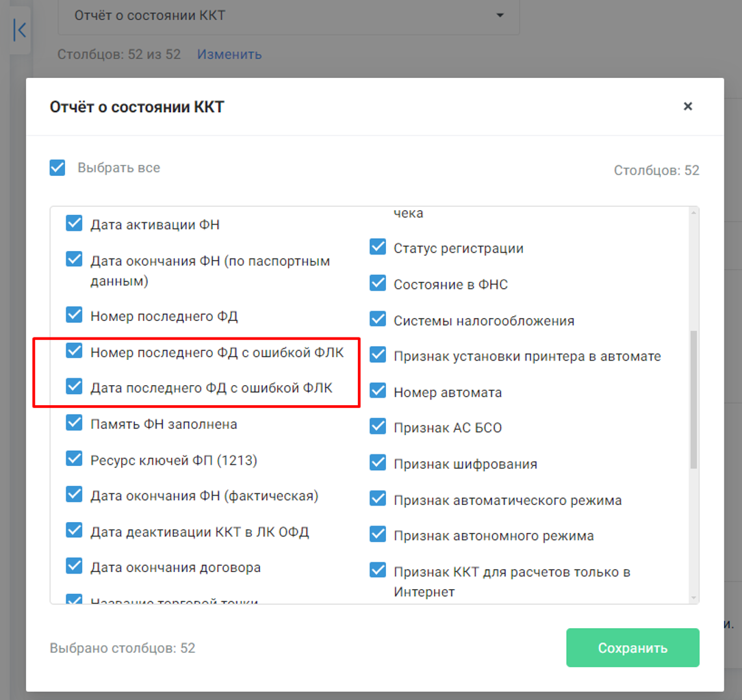Close the Отчёт о состоянии ККТ dialog
742x700 pixels.
point(687,107)
